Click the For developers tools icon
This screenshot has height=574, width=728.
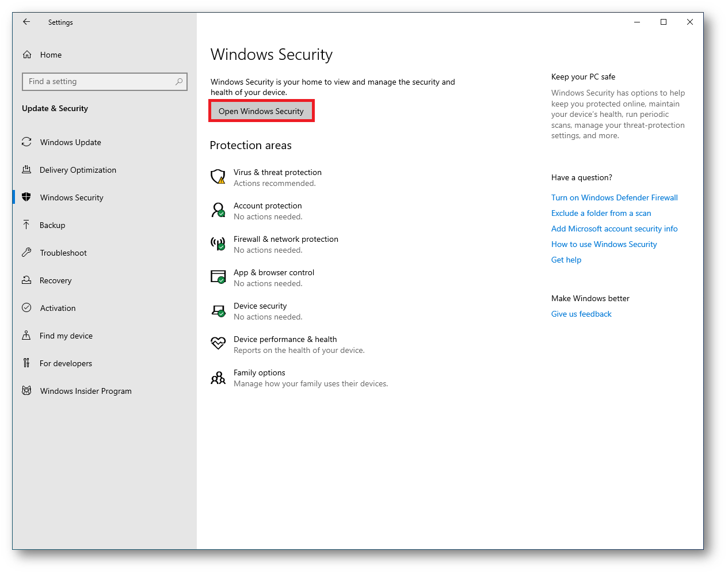[26, 363]
